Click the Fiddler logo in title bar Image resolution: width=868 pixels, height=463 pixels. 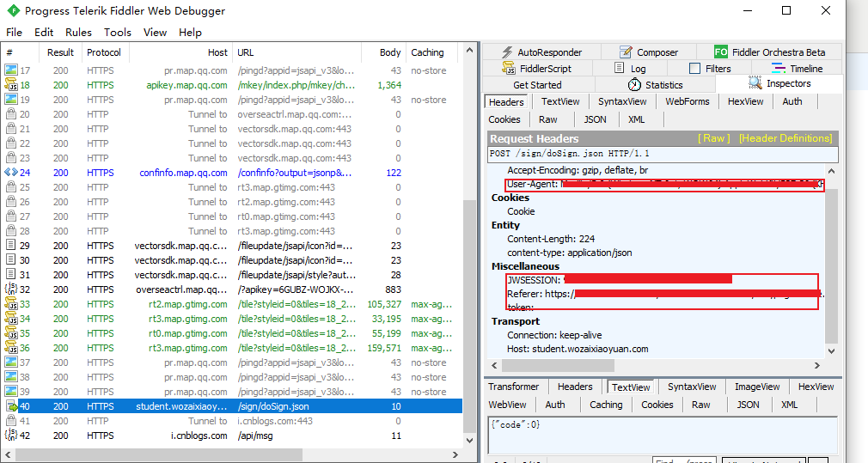(13, 10)
